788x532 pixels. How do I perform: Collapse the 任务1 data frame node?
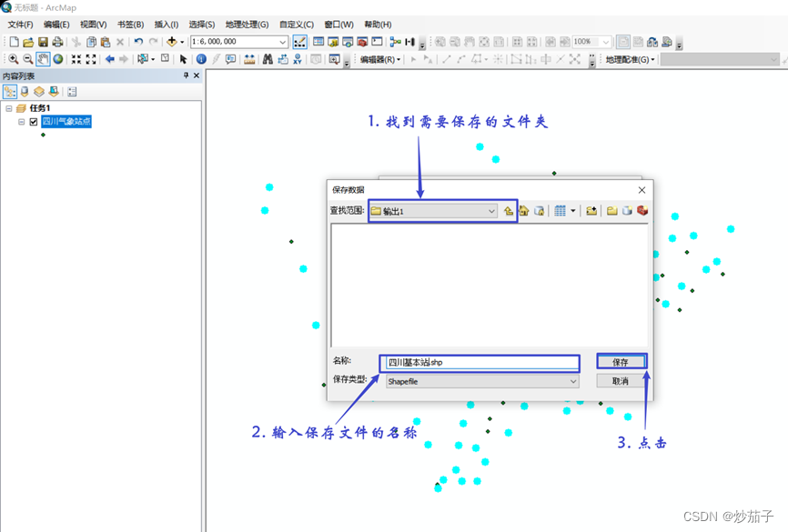pos(8,108)
